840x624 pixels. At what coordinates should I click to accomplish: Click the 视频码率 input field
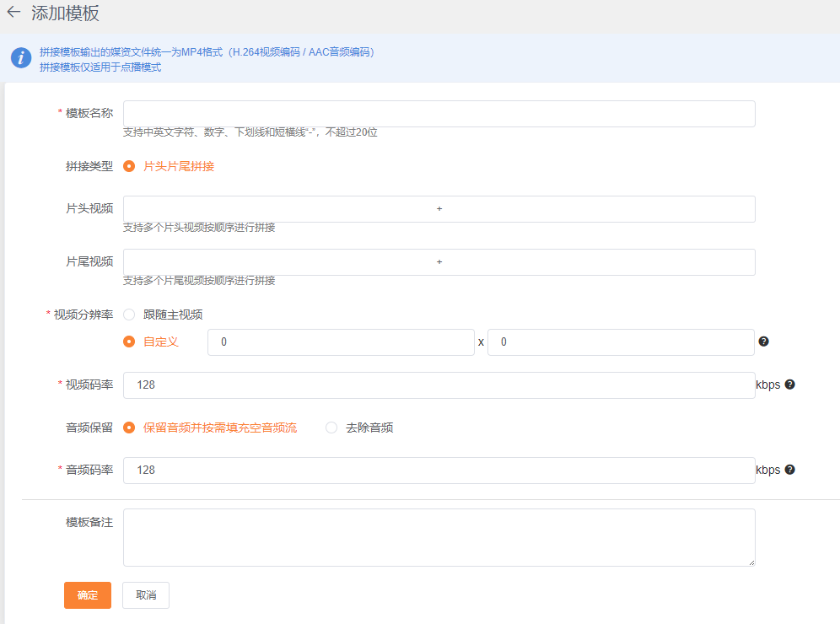439,385
